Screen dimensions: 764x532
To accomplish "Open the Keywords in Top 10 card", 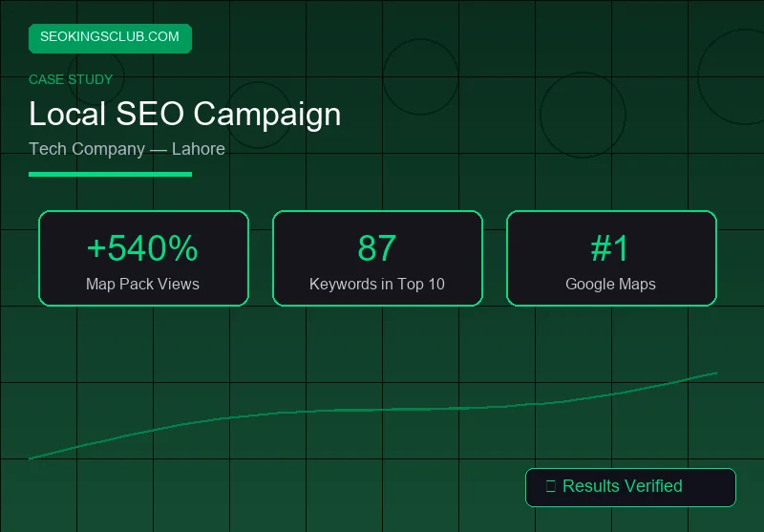I will pos(377,258).
